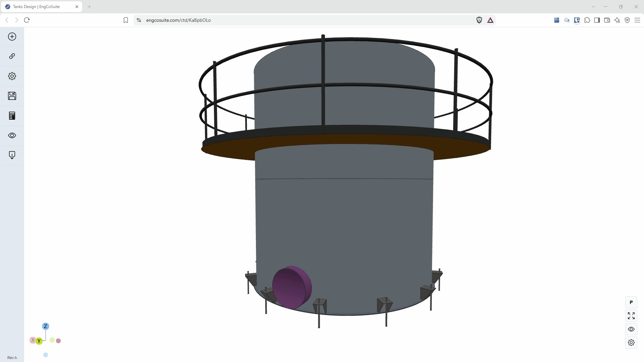Click the Rev A label
644x362 pixels.
tap(12, 358)
